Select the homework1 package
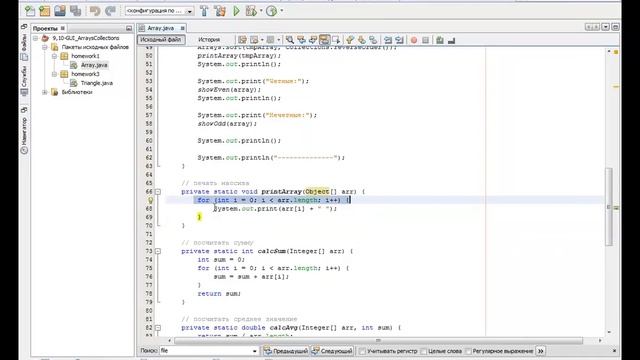 (x=85, y=56)
